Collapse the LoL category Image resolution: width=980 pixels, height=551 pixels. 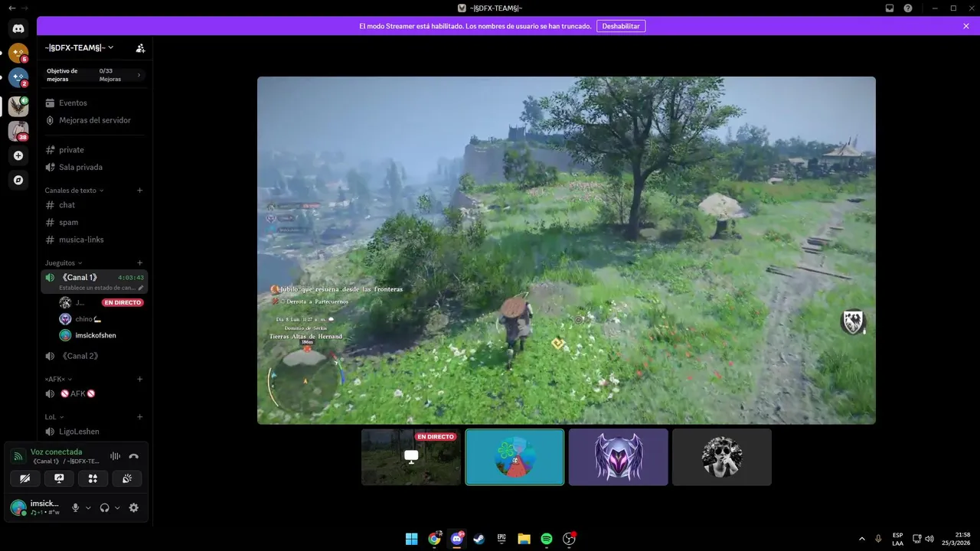pos(53,417)
